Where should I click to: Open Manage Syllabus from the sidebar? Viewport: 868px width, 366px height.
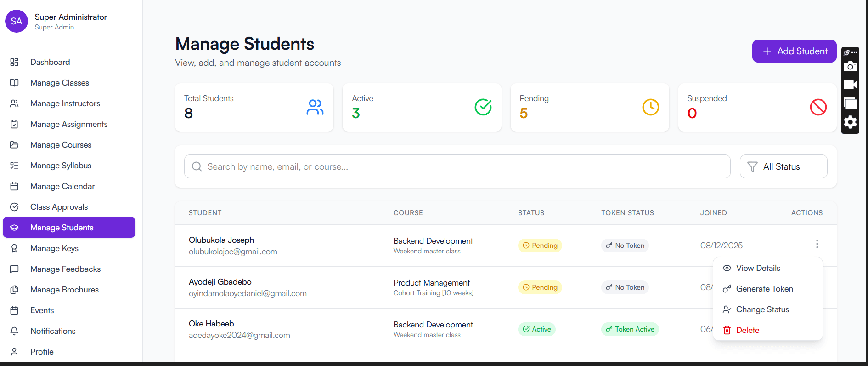pos(61,166)
